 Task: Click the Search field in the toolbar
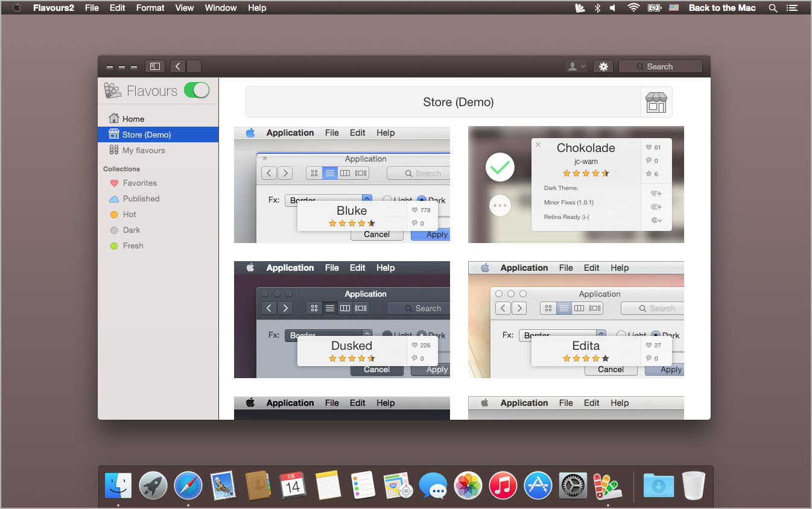coord(660,66)
